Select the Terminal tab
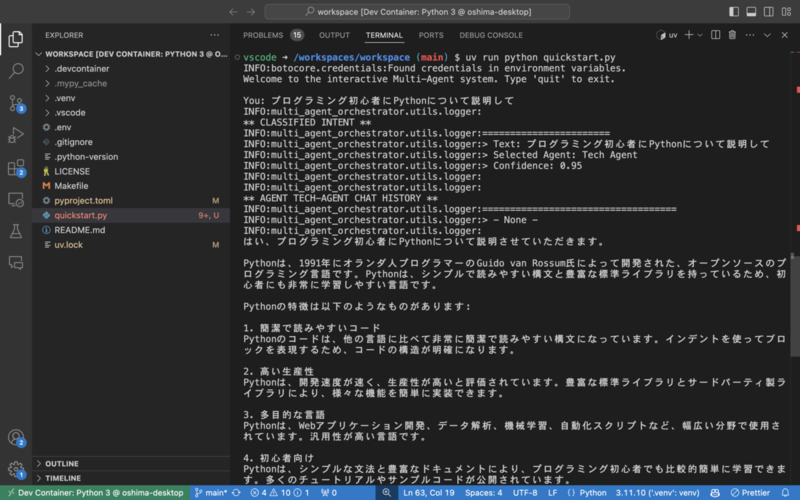 (384, 35)
